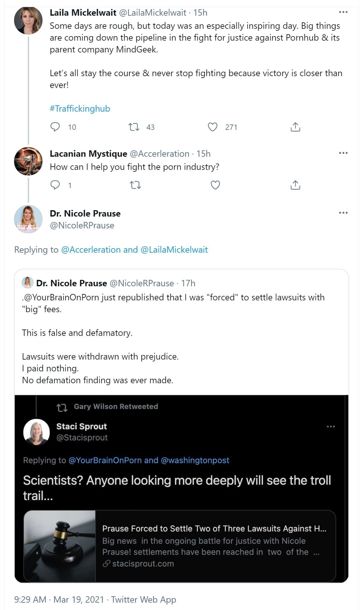The width and height of the screenshot is (364, 610).
Task: Open the @LailaMickelwait mention in reply line
Action: [x=174, y=250]
